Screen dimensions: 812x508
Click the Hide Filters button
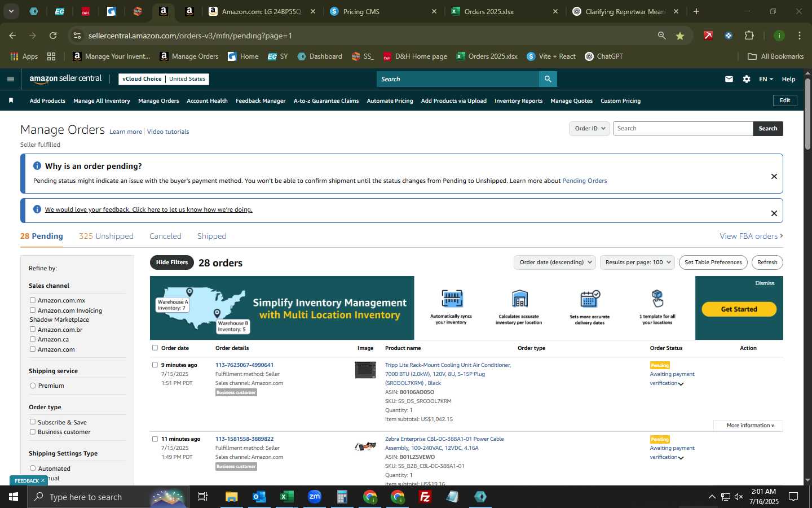172,262
